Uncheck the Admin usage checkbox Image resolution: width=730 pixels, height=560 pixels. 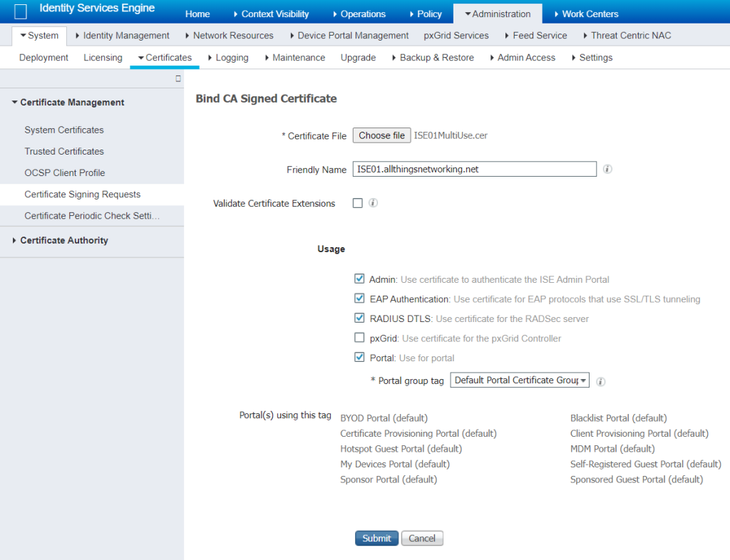point(359,279)
